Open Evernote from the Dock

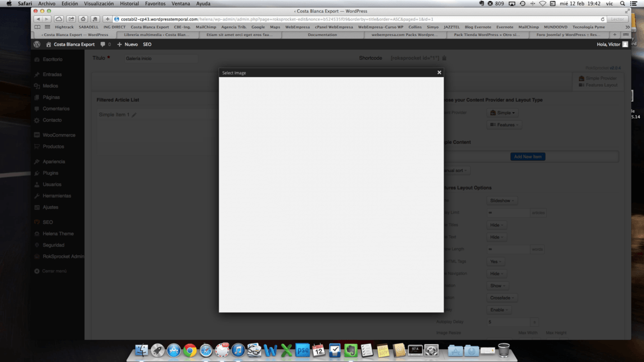351,350
